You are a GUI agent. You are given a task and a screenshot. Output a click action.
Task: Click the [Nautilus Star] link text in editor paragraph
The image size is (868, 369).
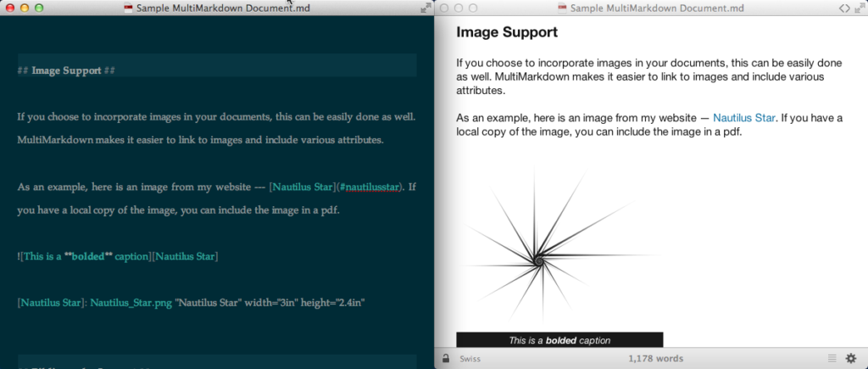(x=303, y=187)
